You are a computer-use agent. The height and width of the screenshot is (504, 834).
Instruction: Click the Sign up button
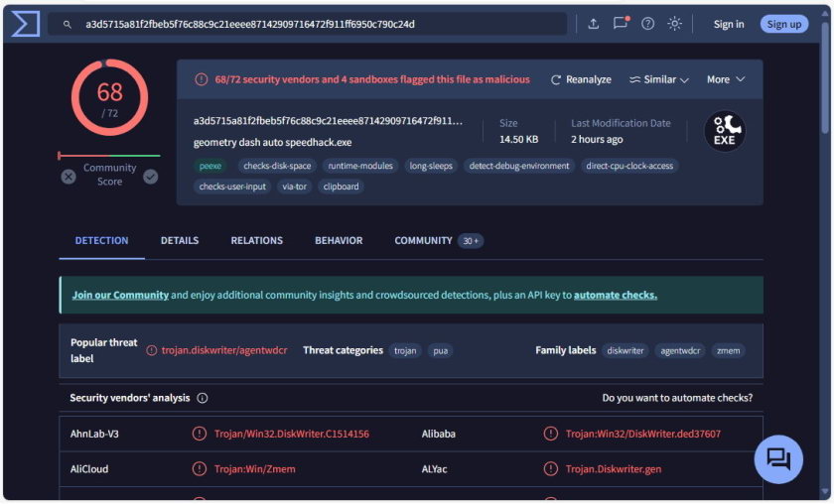[783, 25]
